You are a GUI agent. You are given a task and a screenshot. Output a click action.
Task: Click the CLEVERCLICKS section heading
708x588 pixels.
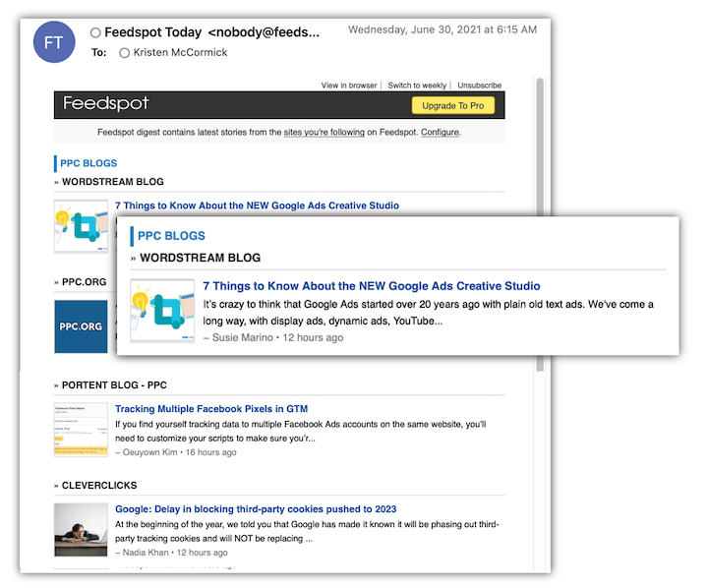[99, 486]
